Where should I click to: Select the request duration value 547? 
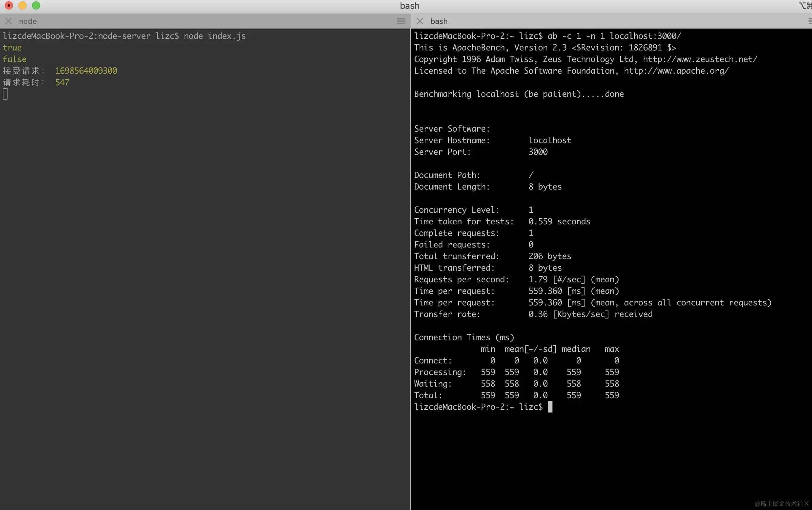[x=62, y=82]
